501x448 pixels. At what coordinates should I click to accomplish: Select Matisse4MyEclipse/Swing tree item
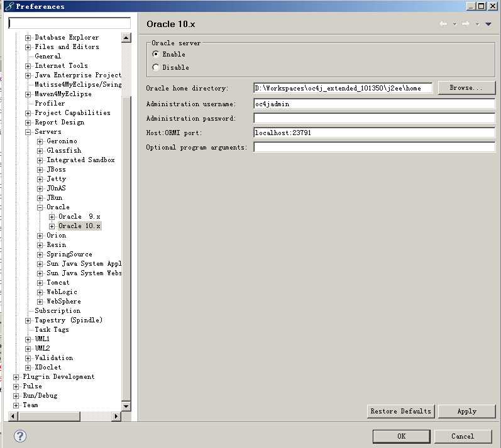pyautogui.click(x=78, y=84)
